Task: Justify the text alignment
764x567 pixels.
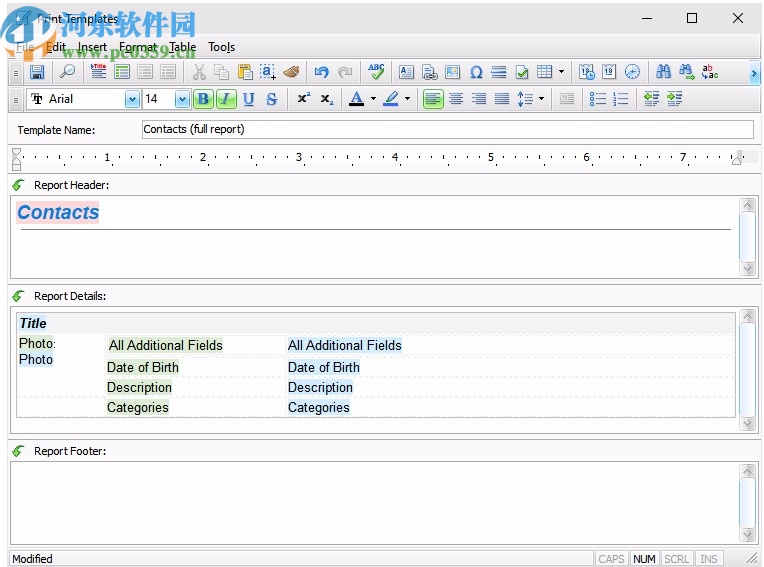Action: (502, 99)
